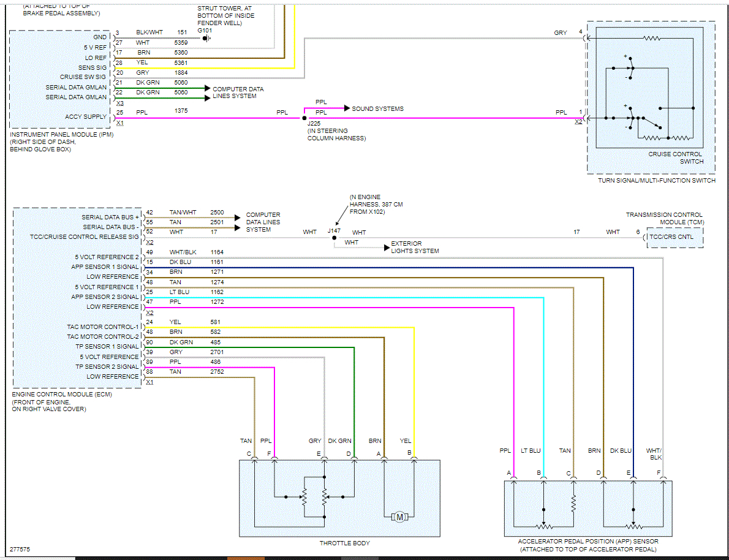Click the Instrument Panel Module (IPM) label
729x560 pixels.
(x=62, y=135)
